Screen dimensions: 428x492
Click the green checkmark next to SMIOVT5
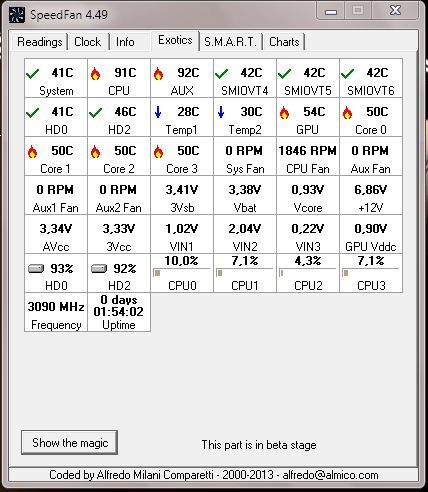(x=285, y=73)
